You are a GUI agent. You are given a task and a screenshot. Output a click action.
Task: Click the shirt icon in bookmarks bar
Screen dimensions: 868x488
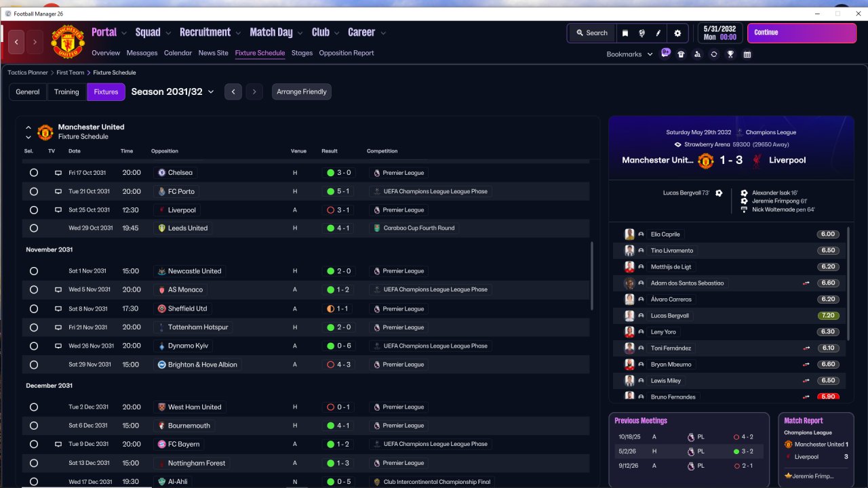(681, 54)
